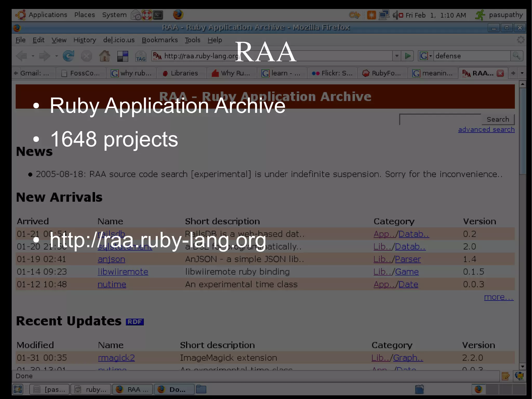The height and width of the screenshot is (399, 532).
Task: Expand the URL bar history dropdown
Action: 396,56
